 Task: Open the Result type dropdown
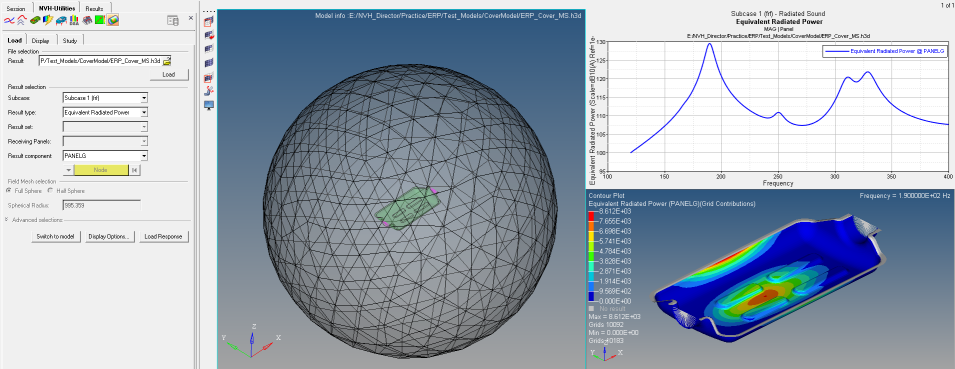pyautogui.click(x=105, y=112)
